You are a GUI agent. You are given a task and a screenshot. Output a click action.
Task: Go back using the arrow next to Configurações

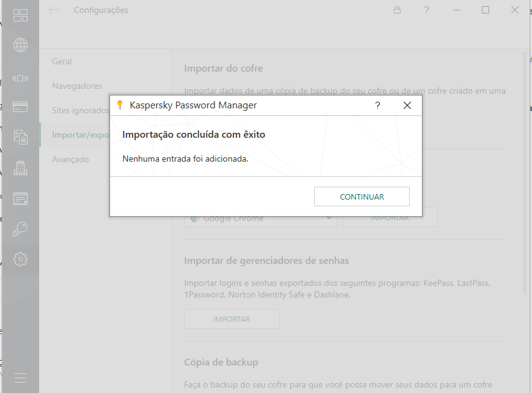[x=54, y=10]
